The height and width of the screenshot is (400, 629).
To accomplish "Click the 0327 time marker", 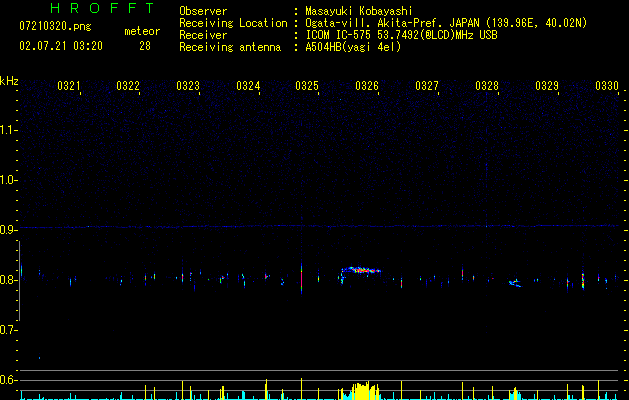I will pos(427,86).
